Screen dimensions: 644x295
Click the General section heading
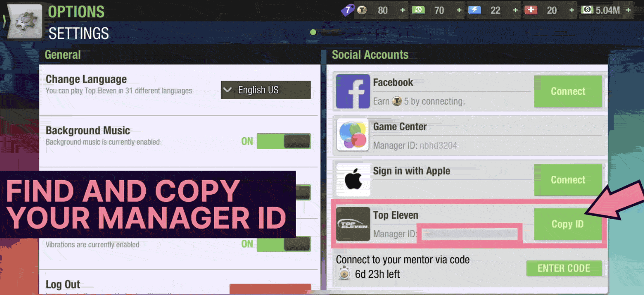(63, 55)
